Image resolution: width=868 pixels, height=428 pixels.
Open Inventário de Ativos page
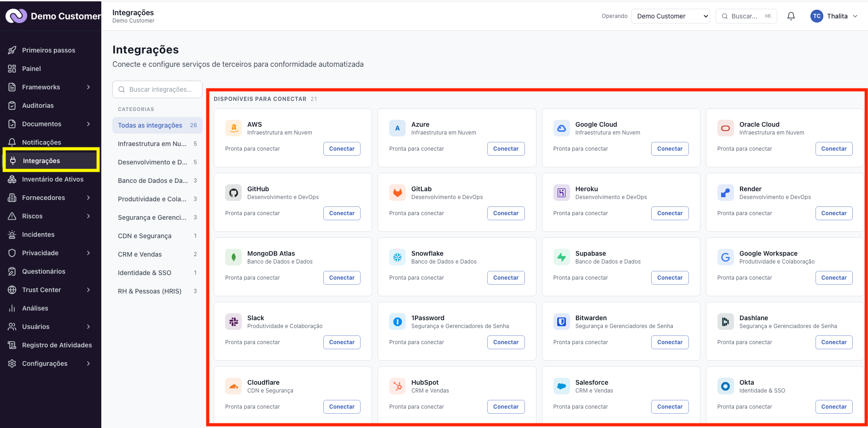click(51, 179)
